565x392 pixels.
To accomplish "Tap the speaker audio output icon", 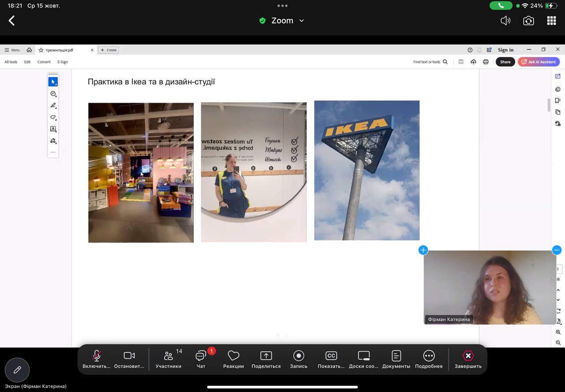I will [505, 21].
